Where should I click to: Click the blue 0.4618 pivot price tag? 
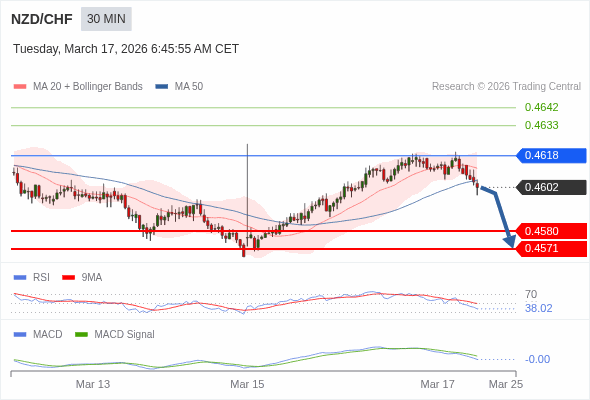[551, 155]
